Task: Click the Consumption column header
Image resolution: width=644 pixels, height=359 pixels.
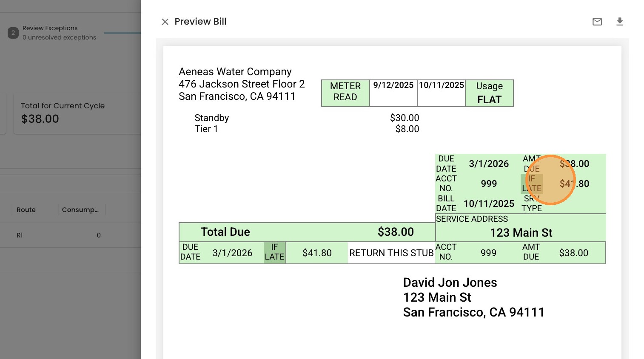Action: [80, 210]
